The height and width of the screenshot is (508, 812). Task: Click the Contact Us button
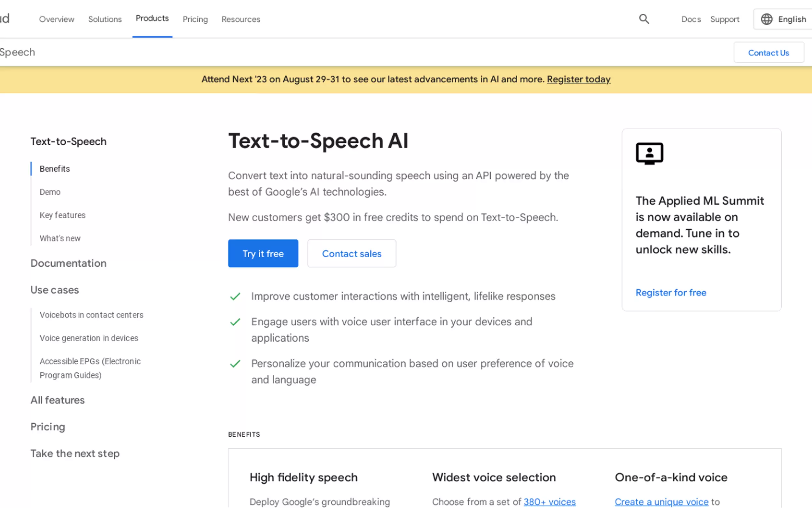[x=769, y=52]
